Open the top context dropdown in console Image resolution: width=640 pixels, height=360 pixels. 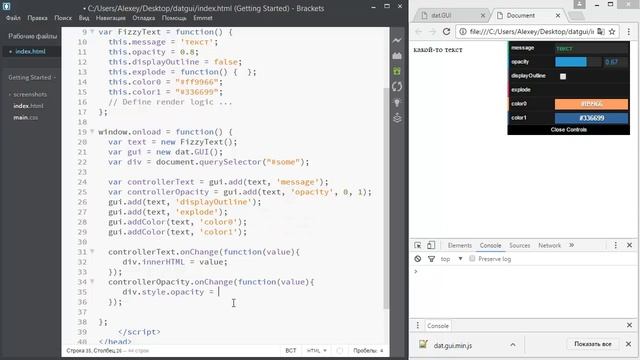451,259
